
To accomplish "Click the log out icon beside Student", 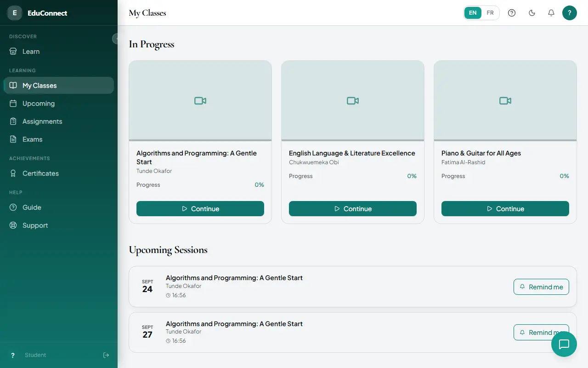I will click(106, 355).
